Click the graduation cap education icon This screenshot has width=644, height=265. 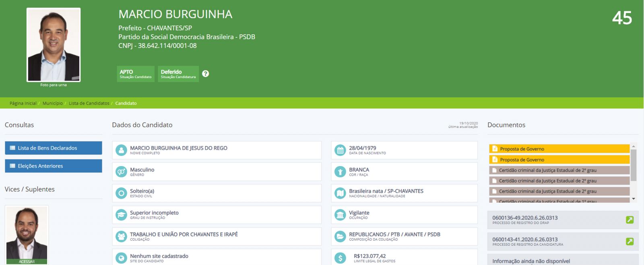coord(121,215)
